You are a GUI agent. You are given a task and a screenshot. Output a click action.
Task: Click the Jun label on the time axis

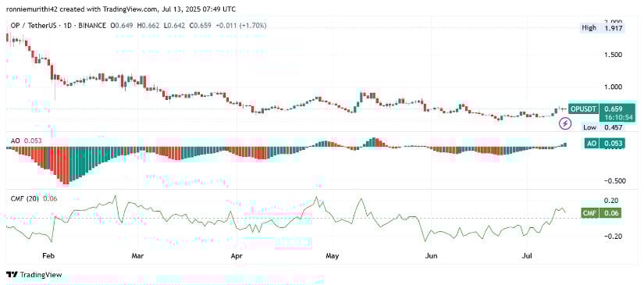(x=431, y=256)
